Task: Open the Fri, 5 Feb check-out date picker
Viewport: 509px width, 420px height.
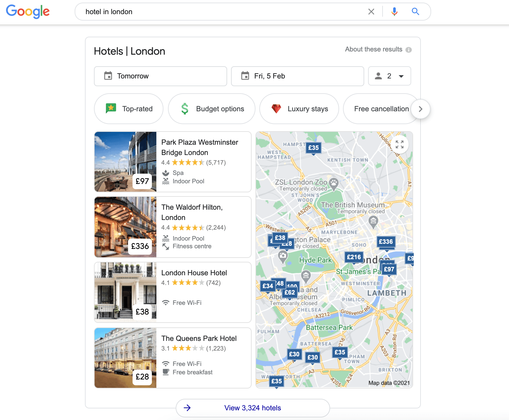Action: pyautogui.click(x=297, y=76)
